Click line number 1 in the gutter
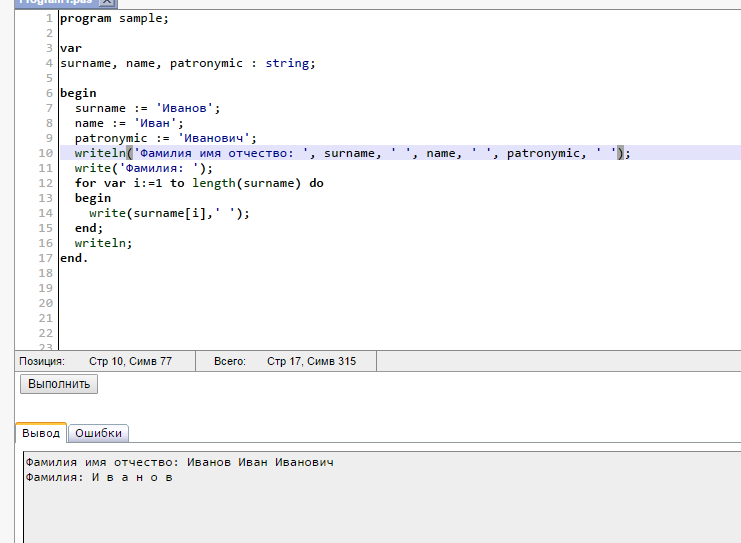 pyautogui.click(x=49, y=18)
